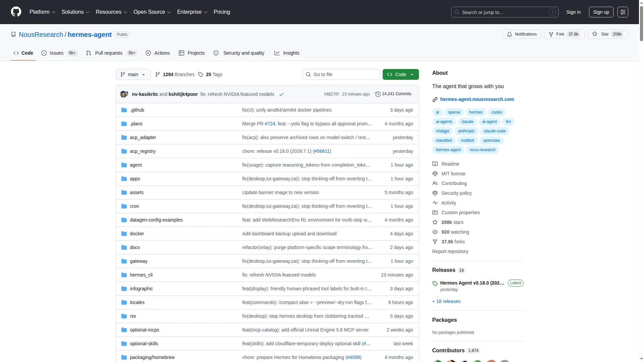Switch to the Pull requests tab
Screen dimensions: 644x362
[x=111, y=53]
